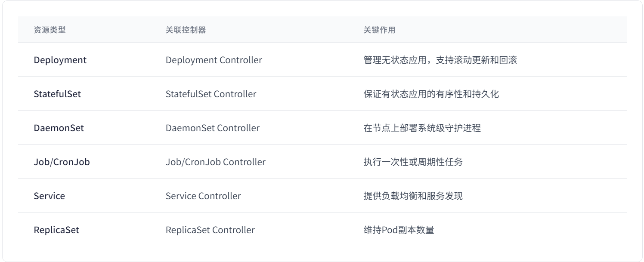This screenshot has width=644, height=262.
Task: Click the 在节点上部署系统级守护进程 description
Action: click(422, 128)
